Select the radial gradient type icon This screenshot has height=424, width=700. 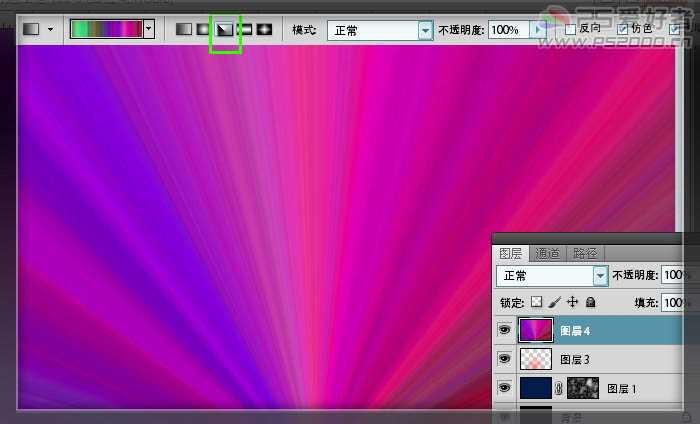[x=204, y=30]
